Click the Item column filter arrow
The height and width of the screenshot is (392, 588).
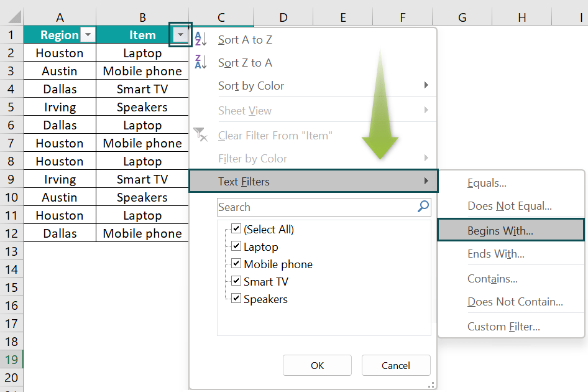coord(180,35)
